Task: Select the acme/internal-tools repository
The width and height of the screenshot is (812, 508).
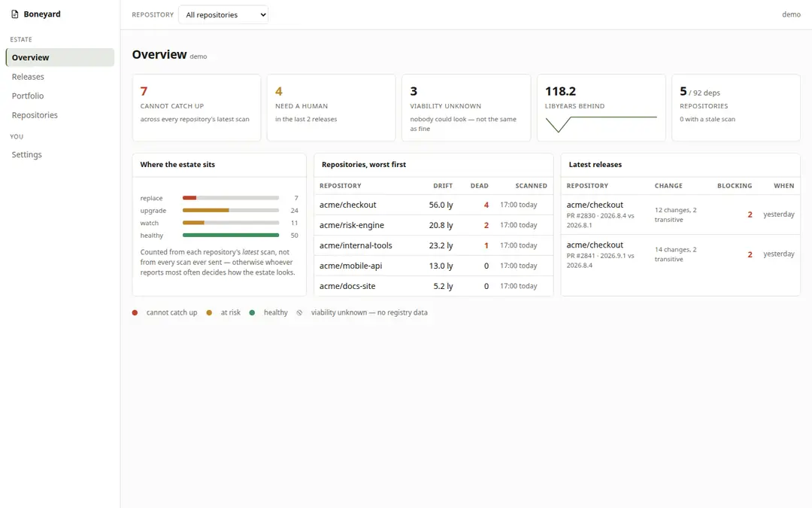Action: [x=434, y=245]
